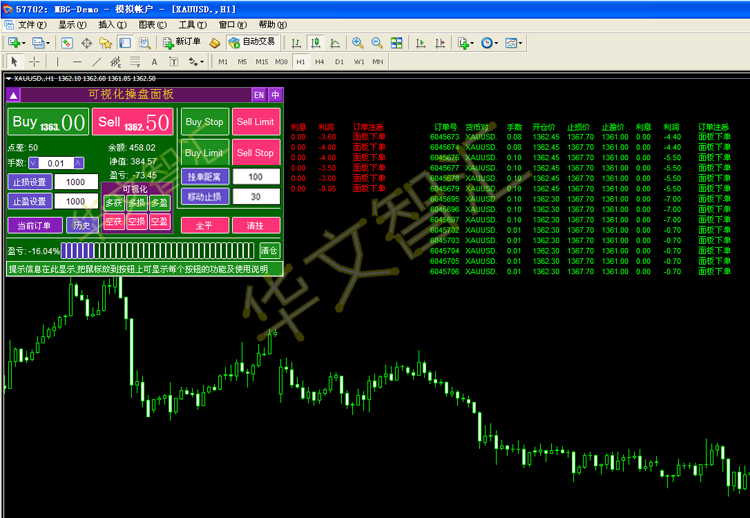Select order row 6045673 in table

tap(580, 137)
